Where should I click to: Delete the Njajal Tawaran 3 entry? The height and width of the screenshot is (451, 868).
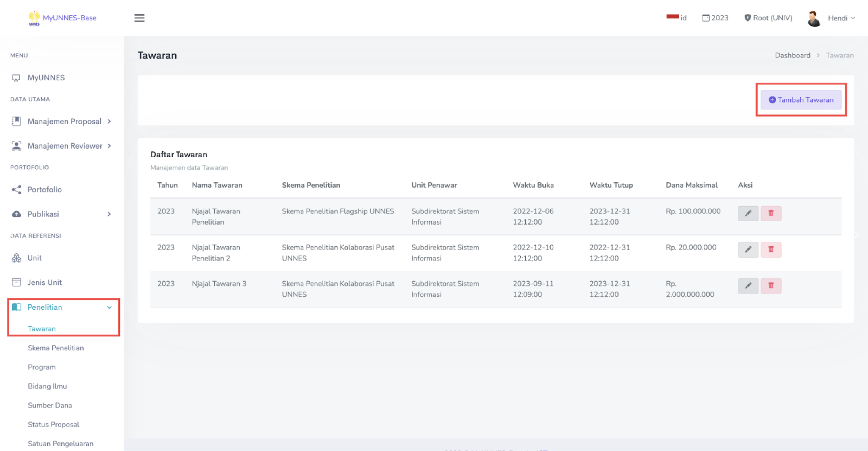coord(771,286)
